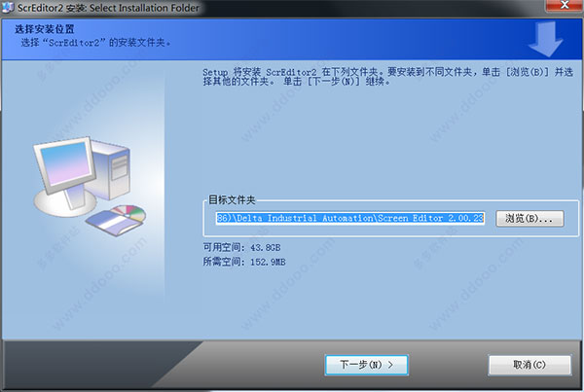The height and width of the screenshot is (392, 584).
Task: Click the 选择安装位置 header title
Action: pyautogui.click(x=45, y=29)
